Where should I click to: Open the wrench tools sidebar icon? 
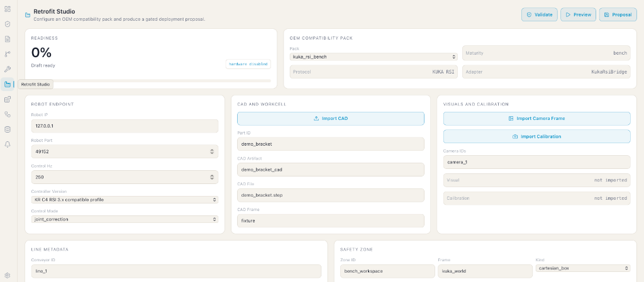tap(8, 69)
